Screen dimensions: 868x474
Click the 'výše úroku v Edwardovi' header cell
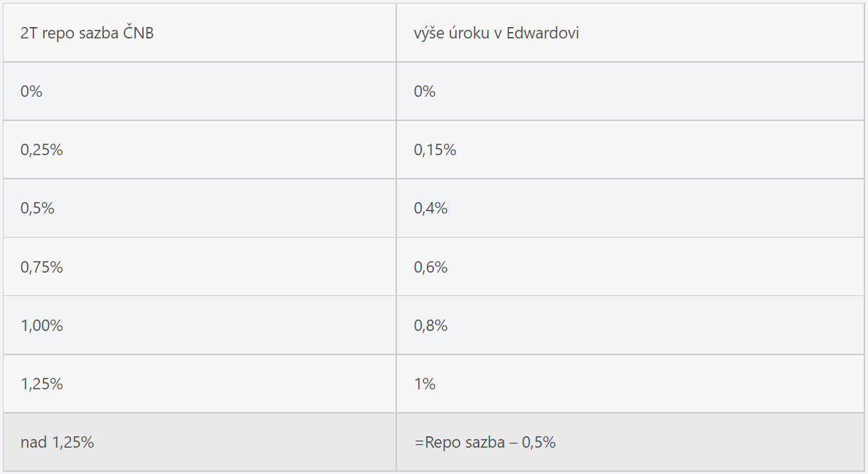(630, 33)
